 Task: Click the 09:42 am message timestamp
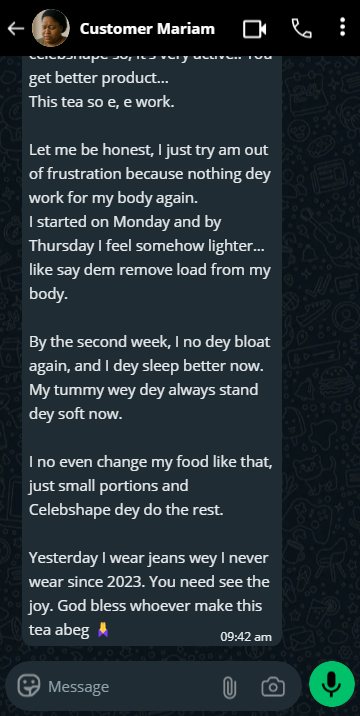[246, 637]
